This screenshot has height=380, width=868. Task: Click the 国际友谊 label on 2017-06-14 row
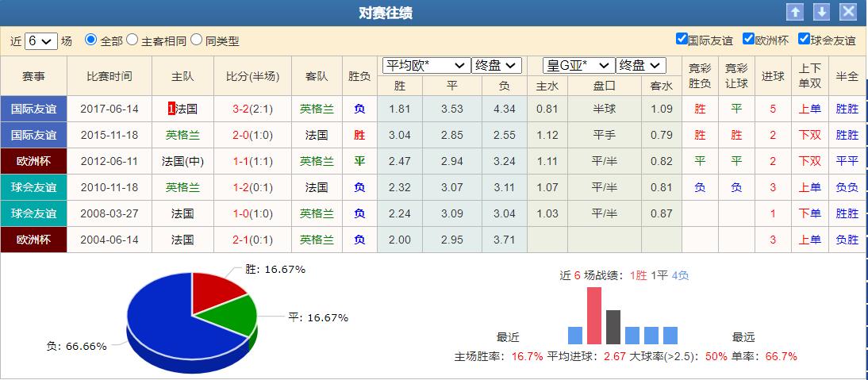pos(34,109)
